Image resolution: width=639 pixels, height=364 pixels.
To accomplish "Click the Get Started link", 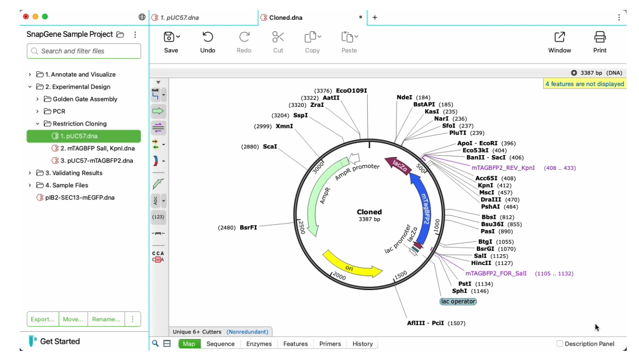I will pyautogui.click(x=60, y=341).
